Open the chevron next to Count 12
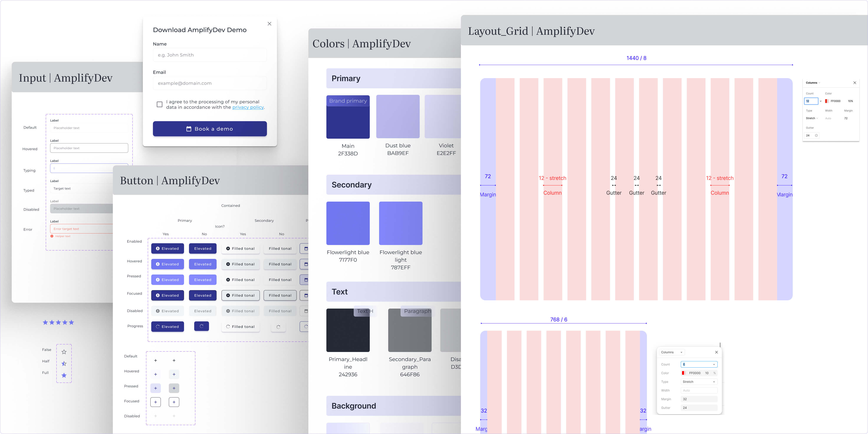 (820, 101)
